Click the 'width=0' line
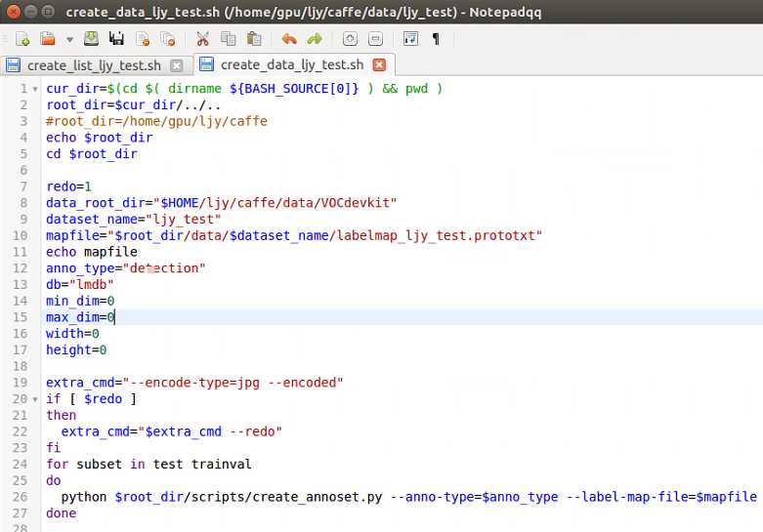The height and width of the screenshot is (532, 763). (72, 334)
